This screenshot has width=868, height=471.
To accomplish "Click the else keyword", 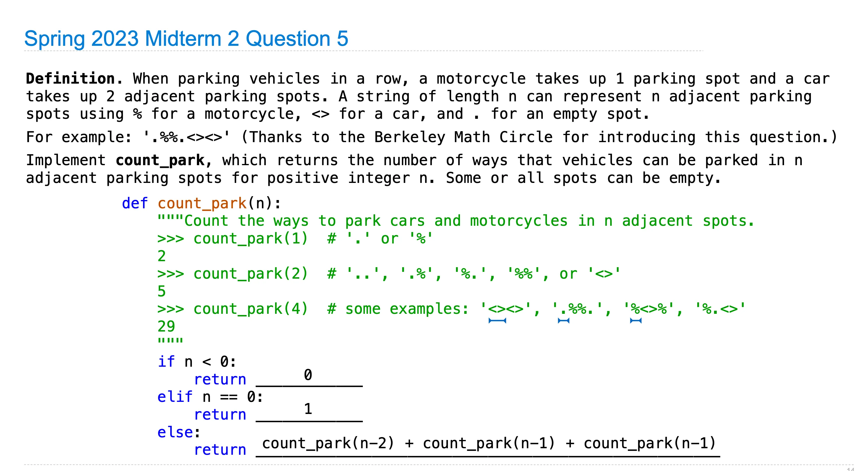I will (175, 432).
